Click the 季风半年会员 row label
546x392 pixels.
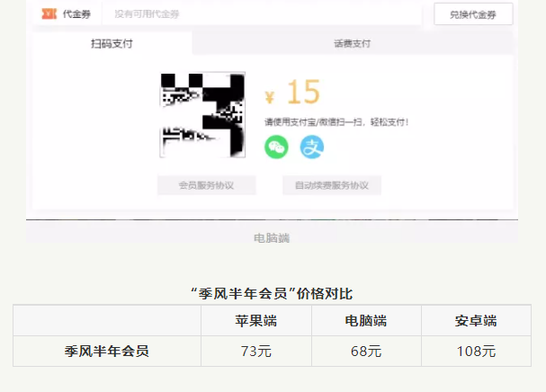pyautogui.click(x=107, y=352)
